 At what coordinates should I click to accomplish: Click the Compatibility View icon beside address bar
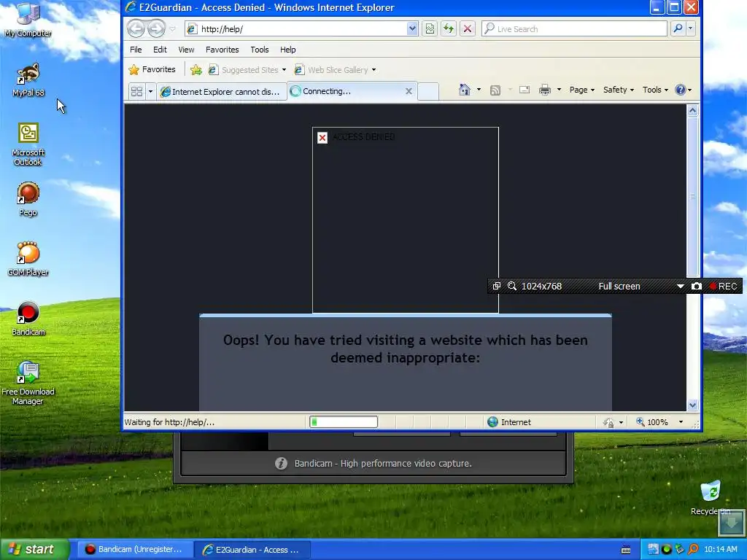point(430,28)
